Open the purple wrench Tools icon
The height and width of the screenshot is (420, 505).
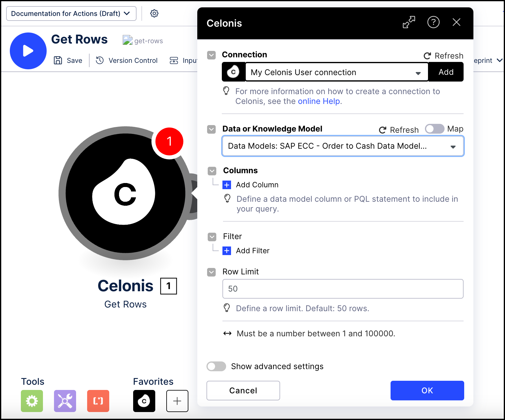pyautogui.click(x=65, y=401)
